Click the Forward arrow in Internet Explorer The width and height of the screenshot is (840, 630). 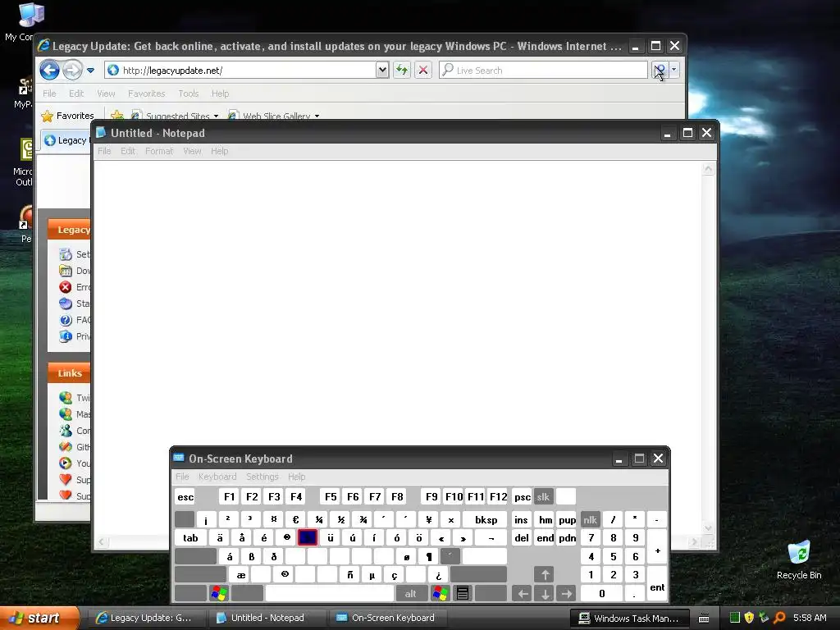coord(72,71)
